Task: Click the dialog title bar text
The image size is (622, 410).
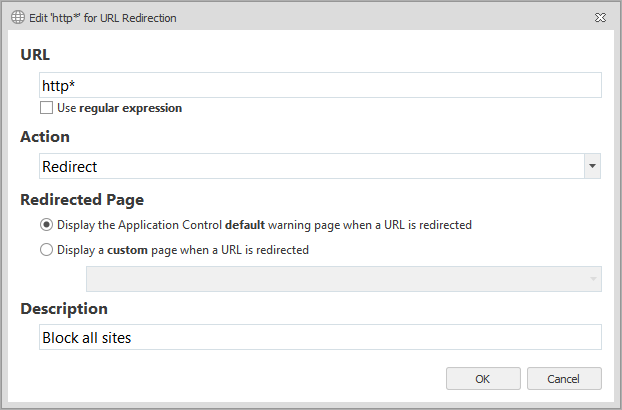Action: click(x=103, y=18)
